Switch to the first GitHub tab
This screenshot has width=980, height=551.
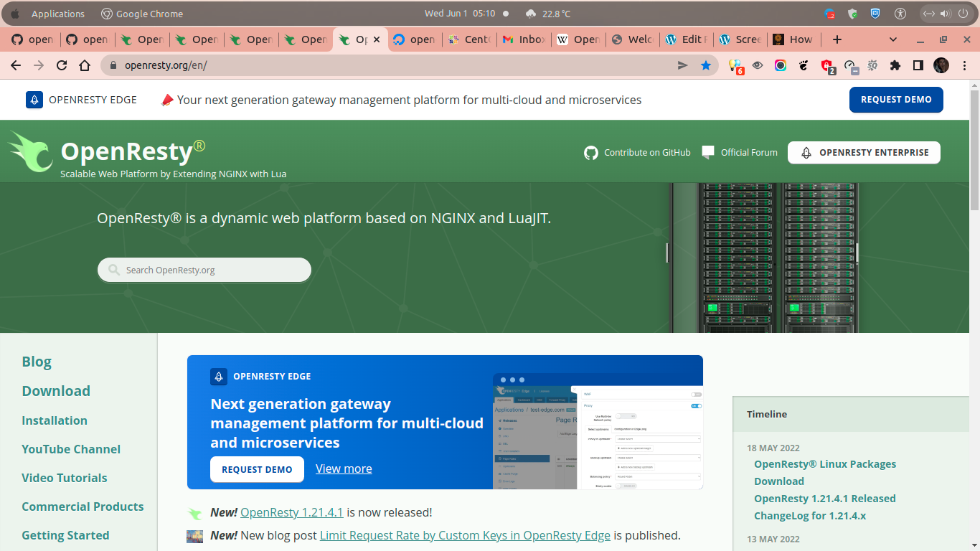(x=32, y=39)
